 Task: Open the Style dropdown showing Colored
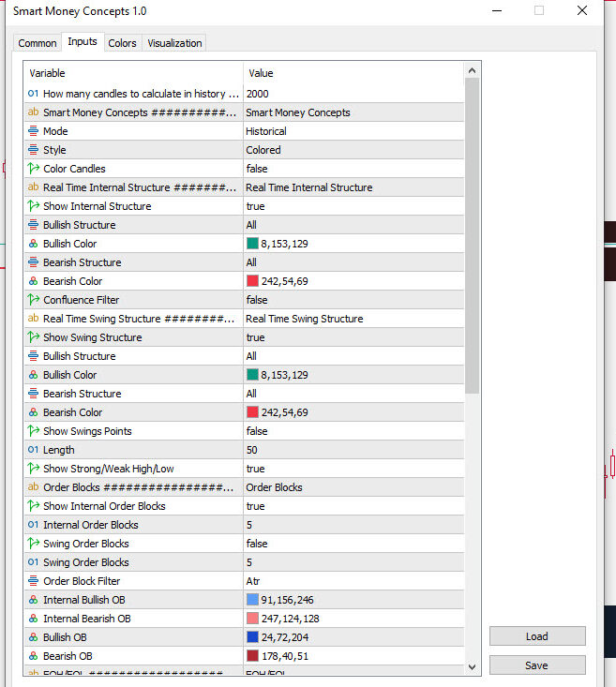[353, 150]
